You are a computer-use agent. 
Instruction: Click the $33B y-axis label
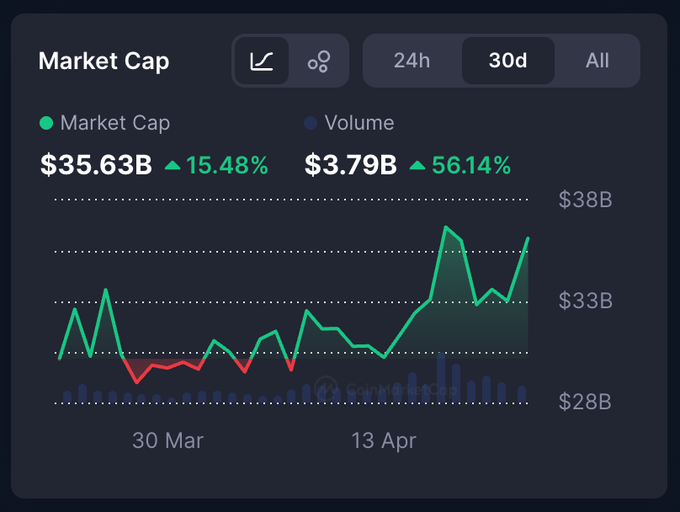[x=585, y=301]
